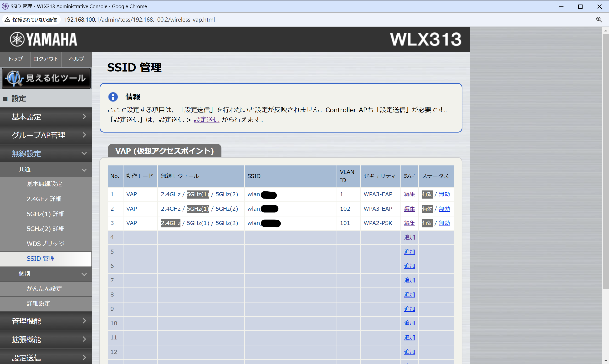Click the browser address bar URL field
Screen dimensions: 609x364
(139, 20)
